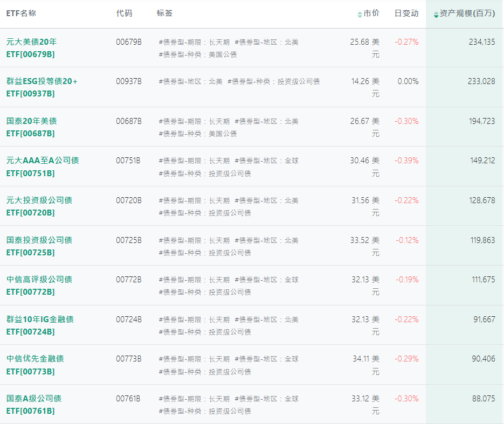Click the 日变动 column header
This screenshot has width=504, height=424.
(406, 13)
